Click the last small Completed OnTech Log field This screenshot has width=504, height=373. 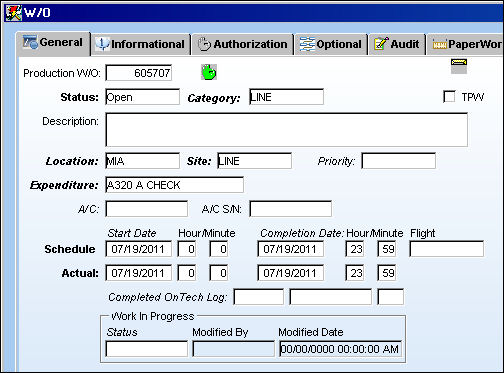coord(390,297)
